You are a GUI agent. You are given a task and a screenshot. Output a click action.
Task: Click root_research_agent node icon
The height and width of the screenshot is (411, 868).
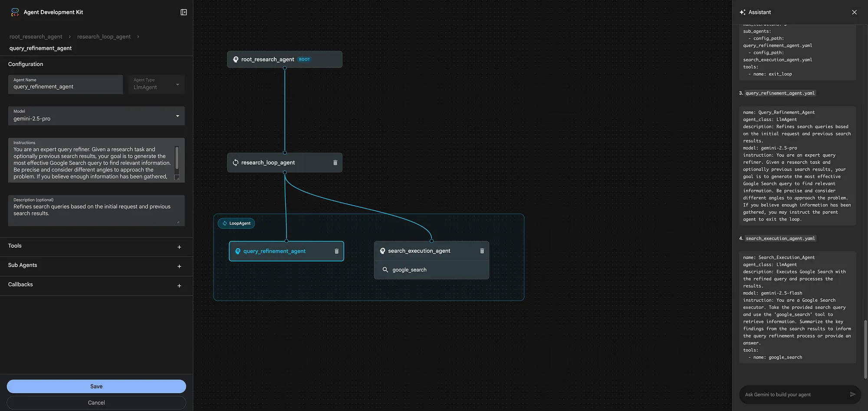[x=236, y=60]
